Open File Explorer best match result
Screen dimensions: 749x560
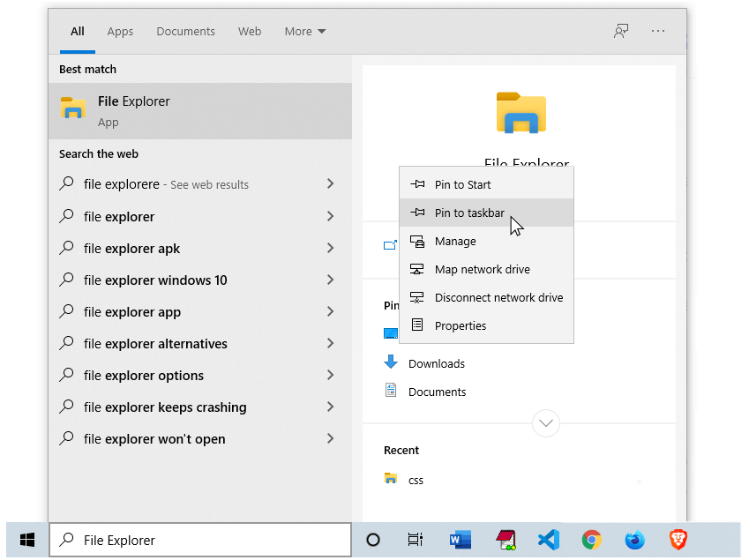200,111
